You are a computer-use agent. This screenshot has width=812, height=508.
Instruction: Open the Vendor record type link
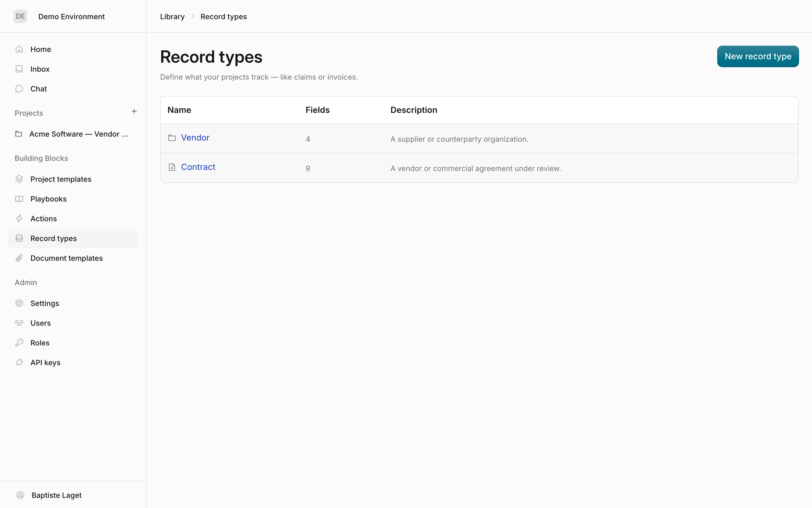pyautogui.click(x=195, y=138)
